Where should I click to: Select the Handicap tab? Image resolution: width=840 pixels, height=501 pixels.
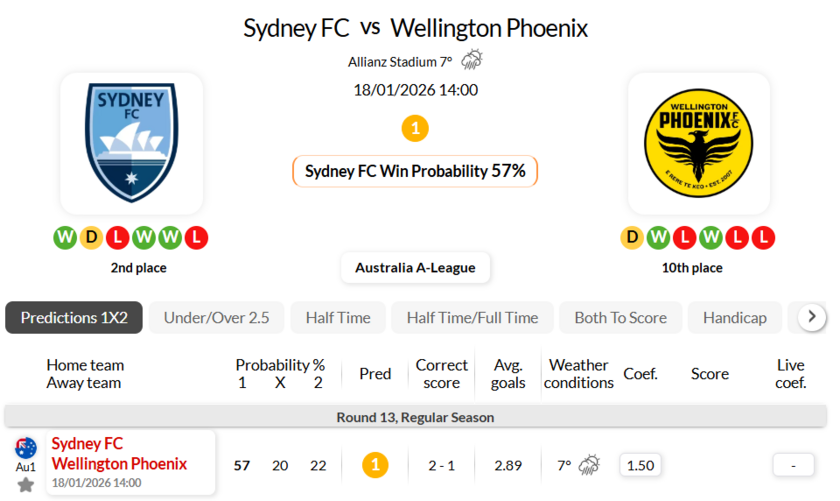(734, 318)
